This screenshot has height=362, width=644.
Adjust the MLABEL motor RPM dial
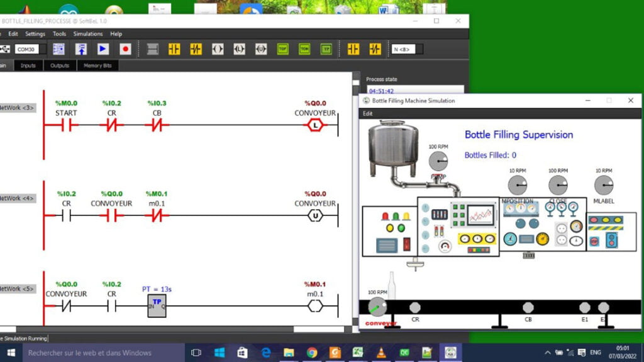click(604, 185)
